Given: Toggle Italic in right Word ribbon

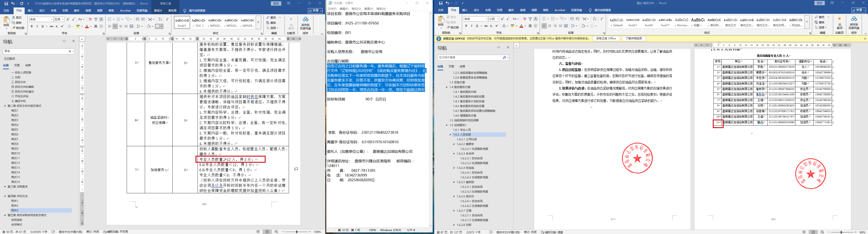Looking at the screenshot, I should 471,26.
